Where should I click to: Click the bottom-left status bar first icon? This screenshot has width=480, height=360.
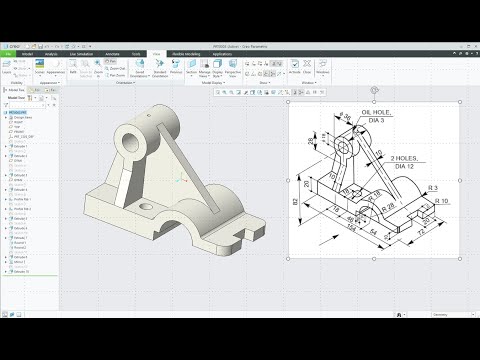tap(5, 314)
